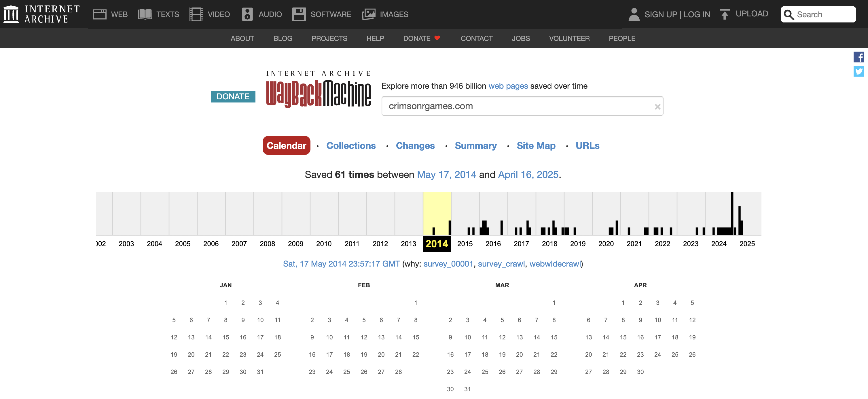Open the Web section icon
Screen dimensions: 868x399
pos(99,14)
